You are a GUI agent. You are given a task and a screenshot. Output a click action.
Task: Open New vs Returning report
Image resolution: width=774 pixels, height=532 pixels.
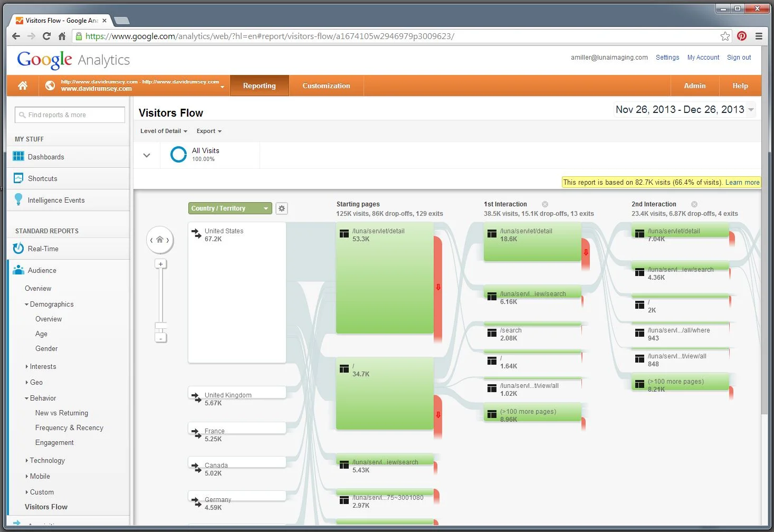pyautogui.click(x=62, y=413)
